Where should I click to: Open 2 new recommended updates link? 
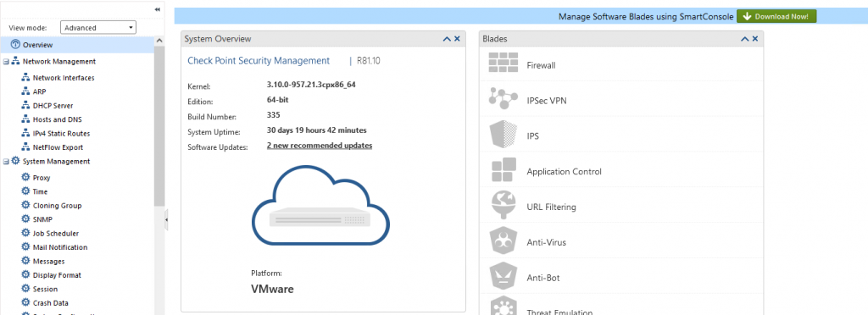point(320,146)
